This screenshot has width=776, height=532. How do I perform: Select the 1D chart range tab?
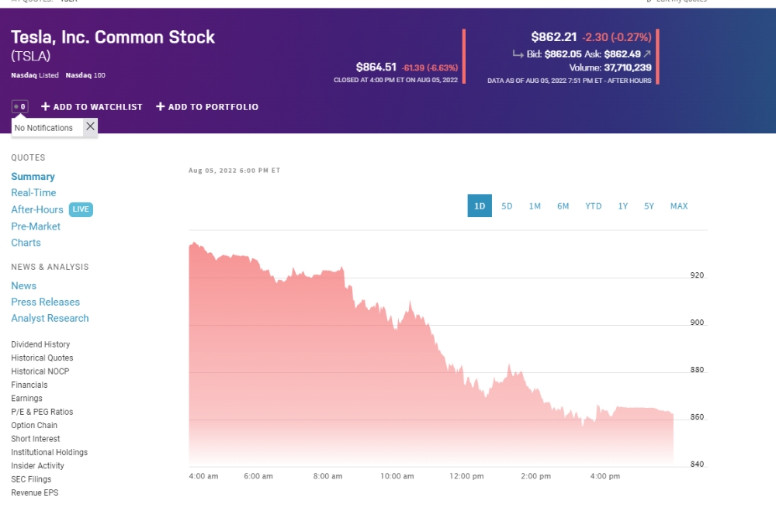(x=480, y=206)
